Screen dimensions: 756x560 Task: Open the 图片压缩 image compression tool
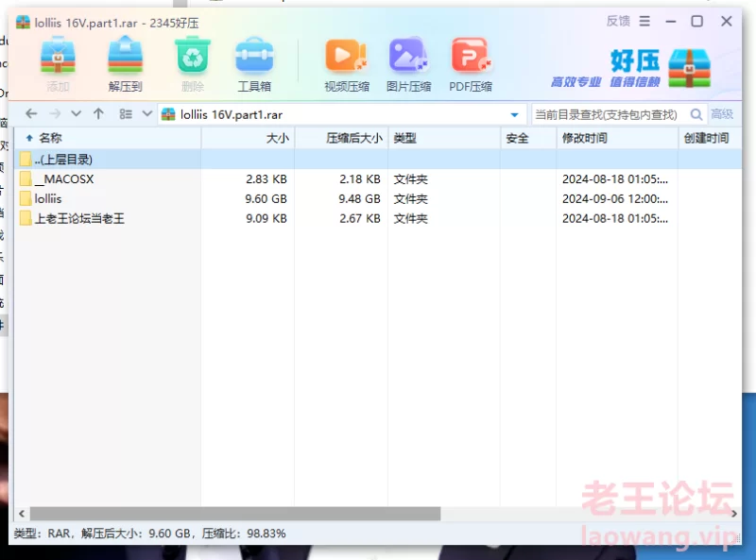coord(408,56)
